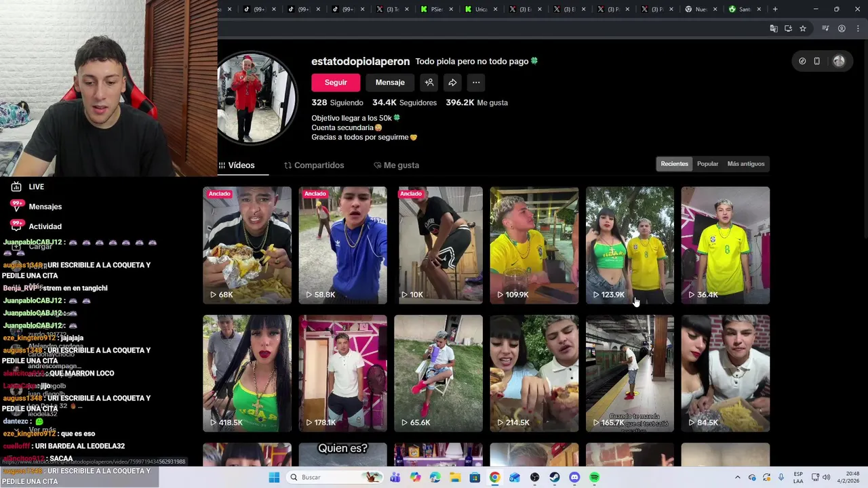This screenshot has height=488, width=868.
Task: Click Chrome translate page icon
Action: pos(774,28)
